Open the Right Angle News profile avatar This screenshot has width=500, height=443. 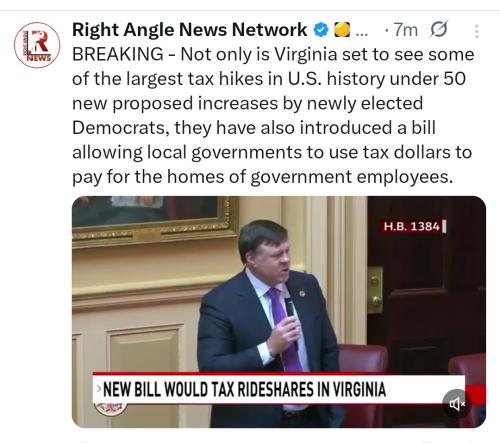(37, 45)
